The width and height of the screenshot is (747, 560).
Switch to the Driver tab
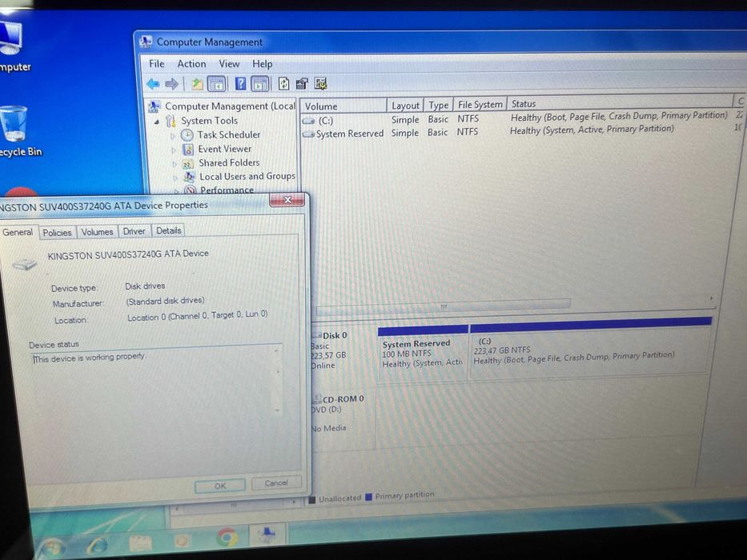(x=134, y=231)
